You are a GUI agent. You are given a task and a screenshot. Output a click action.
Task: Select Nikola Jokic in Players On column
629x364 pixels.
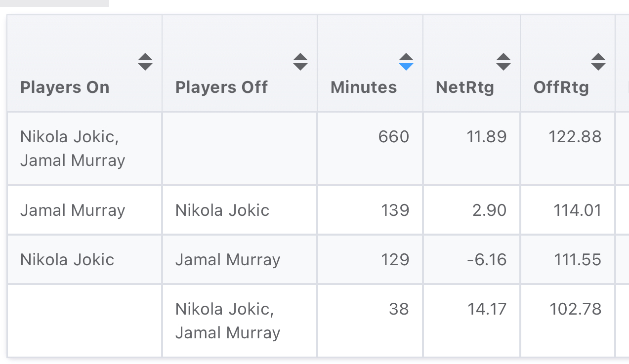click(67, 260)
